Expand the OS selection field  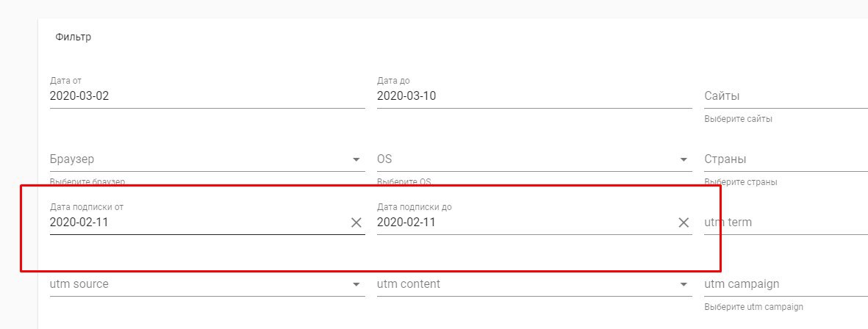point(534,159)
